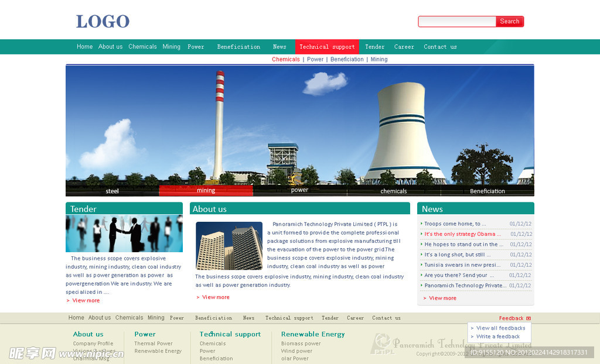
Task: Open View more under Tender section
Action: coord(86,300)
